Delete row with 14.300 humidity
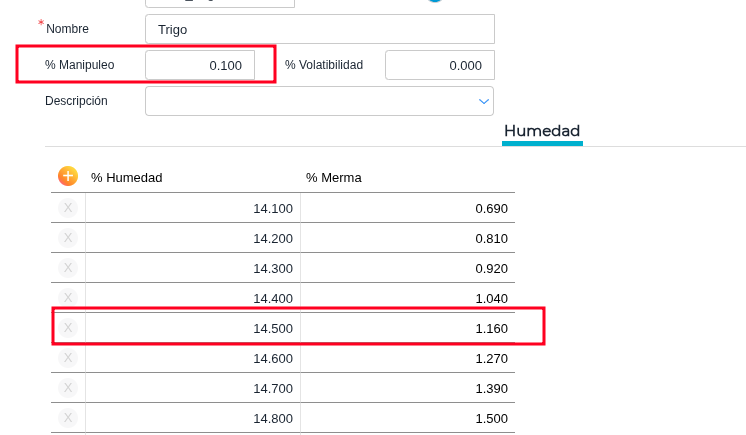 tap(68, 268)
